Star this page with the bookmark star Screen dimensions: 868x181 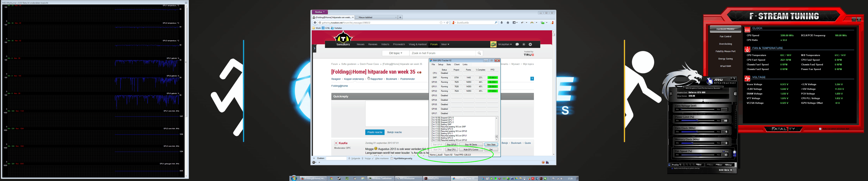tap(441, 23)
